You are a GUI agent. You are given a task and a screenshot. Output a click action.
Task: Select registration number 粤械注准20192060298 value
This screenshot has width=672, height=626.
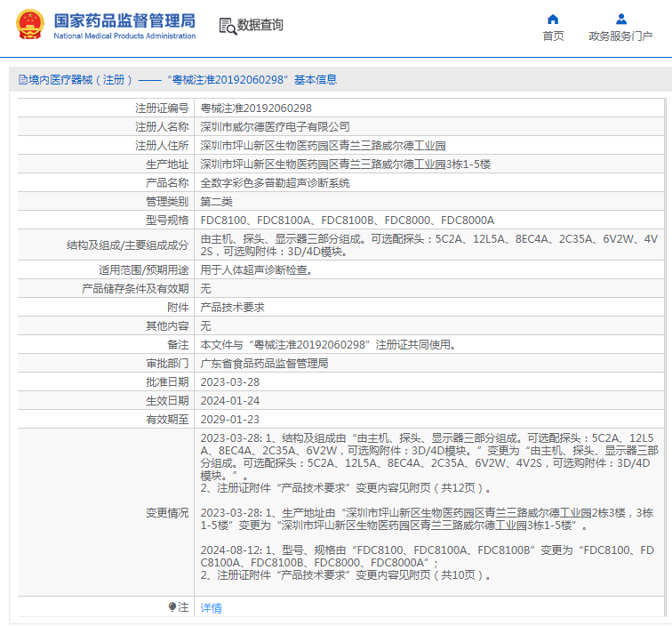pos(256,108)
